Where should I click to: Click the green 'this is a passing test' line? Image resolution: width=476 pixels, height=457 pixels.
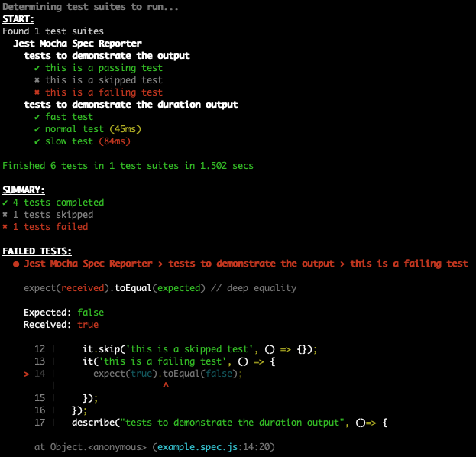coord(104,68)
